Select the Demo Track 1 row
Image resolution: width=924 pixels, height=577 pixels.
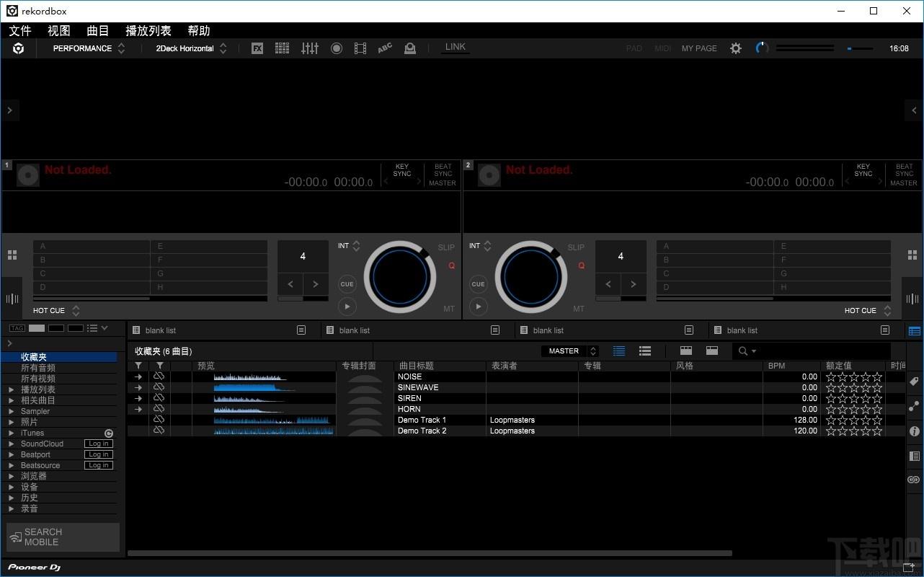click(x=517, y=420)
